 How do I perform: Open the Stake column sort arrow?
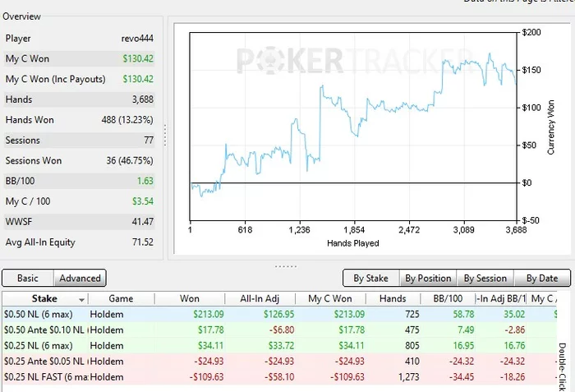point(82,300)
